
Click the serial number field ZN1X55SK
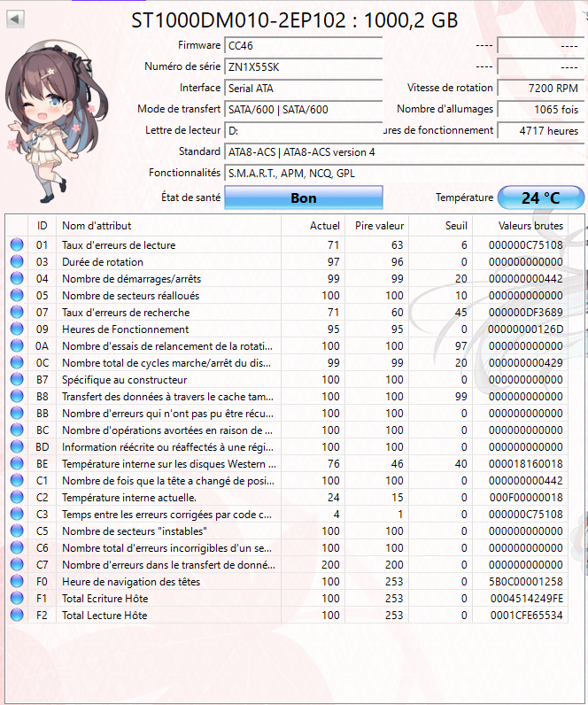click(304, 67)
